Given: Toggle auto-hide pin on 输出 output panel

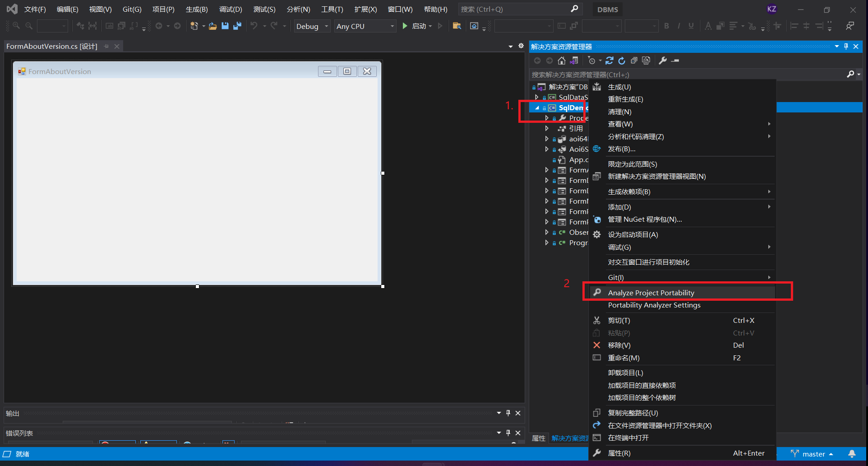Looking at the screenshot, I should (508, 413).
